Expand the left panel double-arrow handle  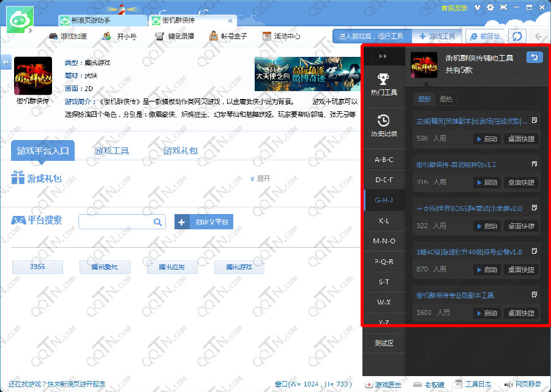pos(6,62)
